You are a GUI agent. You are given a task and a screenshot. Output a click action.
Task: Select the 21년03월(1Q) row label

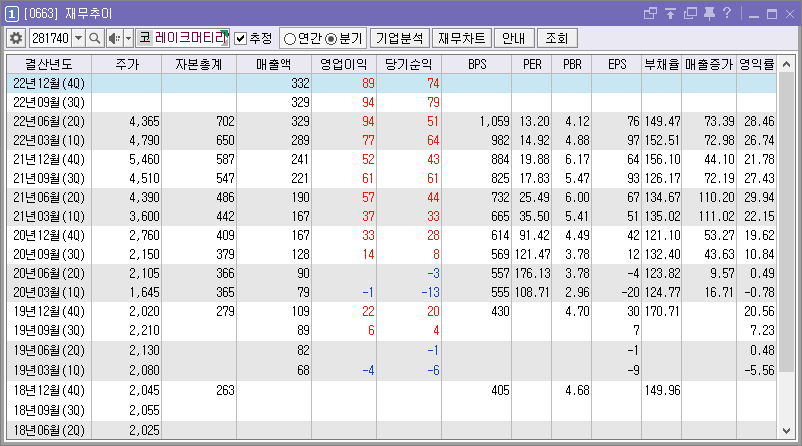click(49, 216)
